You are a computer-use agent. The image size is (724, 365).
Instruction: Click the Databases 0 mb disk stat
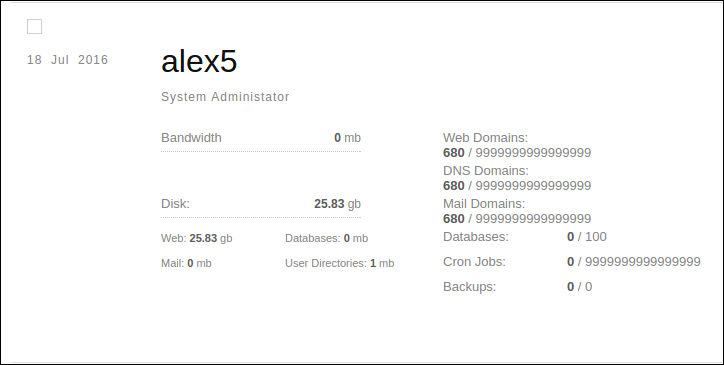(x=326, y=238)
